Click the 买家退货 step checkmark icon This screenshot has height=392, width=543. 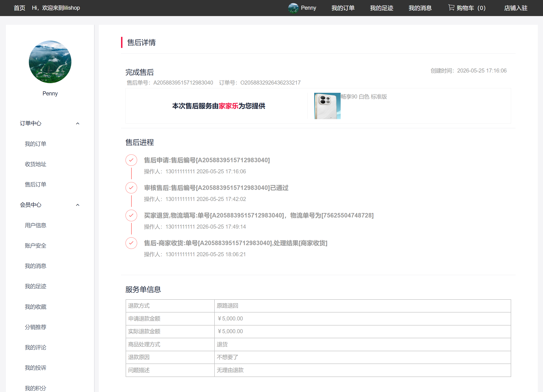click(x=131, y=215)
